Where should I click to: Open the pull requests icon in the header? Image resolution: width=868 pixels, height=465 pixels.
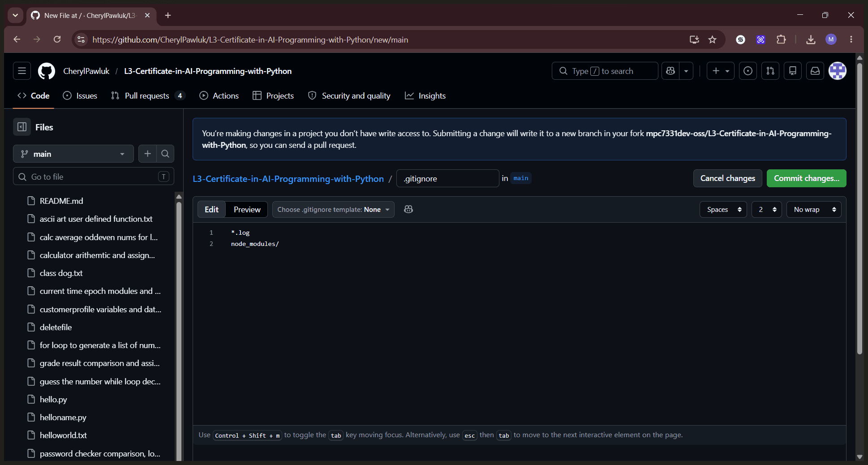tap(770, 71)
